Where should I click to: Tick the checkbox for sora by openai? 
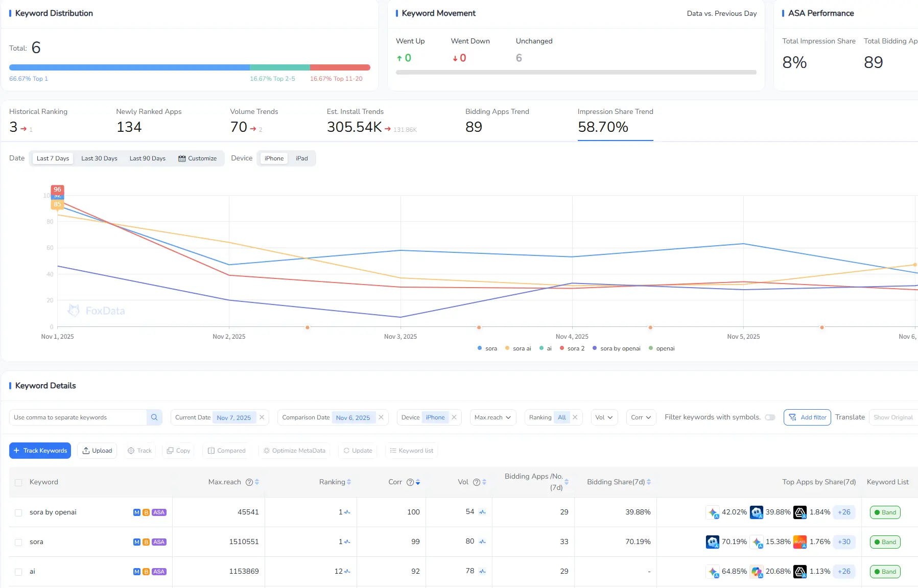tap(18, 512)
